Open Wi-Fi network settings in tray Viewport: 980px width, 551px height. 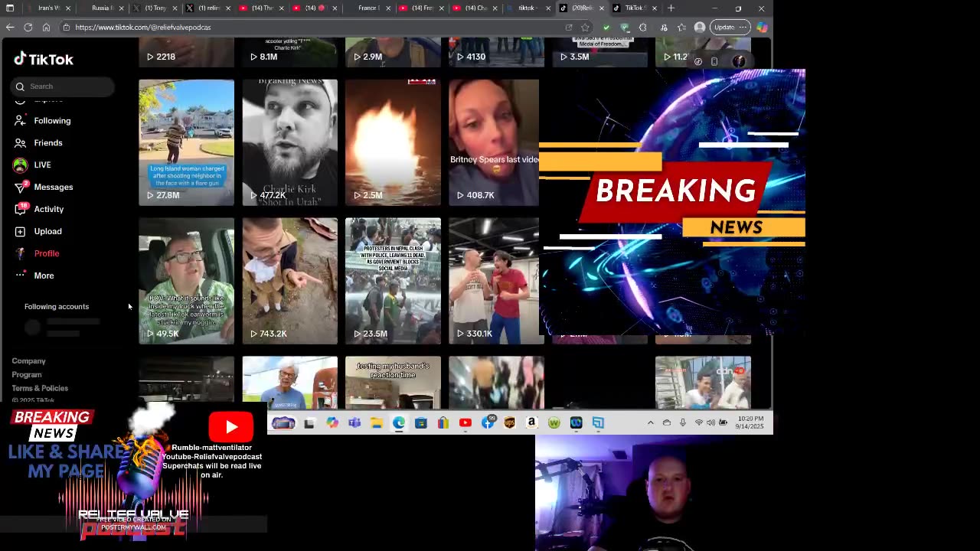pyautogui.click(x=698, y=423)
